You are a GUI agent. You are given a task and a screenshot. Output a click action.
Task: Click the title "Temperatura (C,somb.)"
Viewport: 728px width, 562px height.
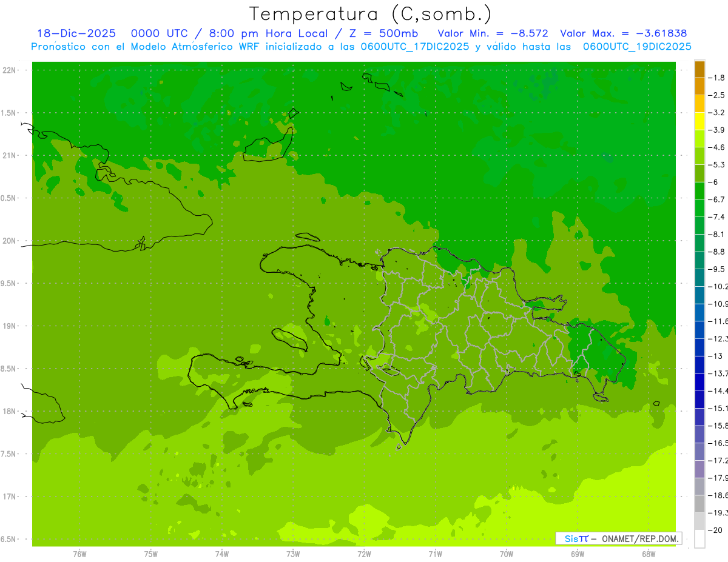[371, 14]
